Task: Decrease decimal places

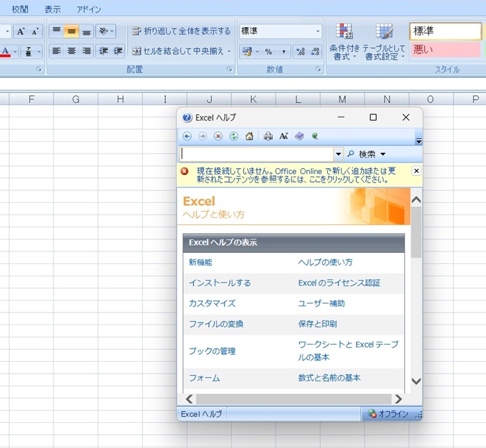Action: [315, 51]
